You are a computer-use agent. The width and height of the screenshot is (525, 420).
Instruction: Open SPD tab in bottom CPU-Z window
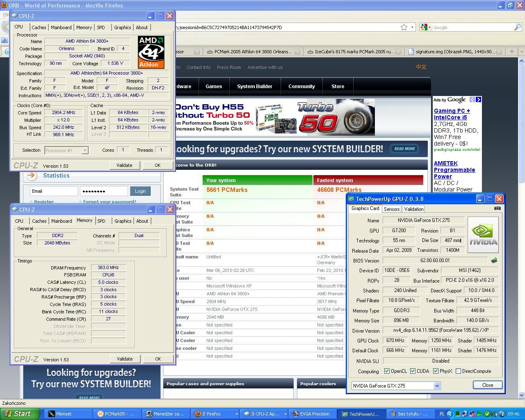point(101,221)
